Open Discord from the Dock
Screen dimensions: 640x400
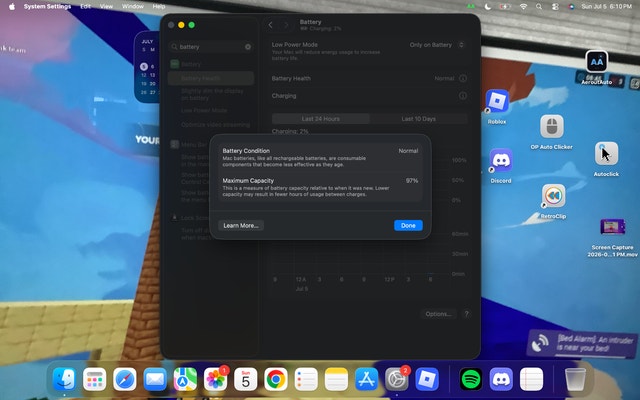[x=501, y=379]
